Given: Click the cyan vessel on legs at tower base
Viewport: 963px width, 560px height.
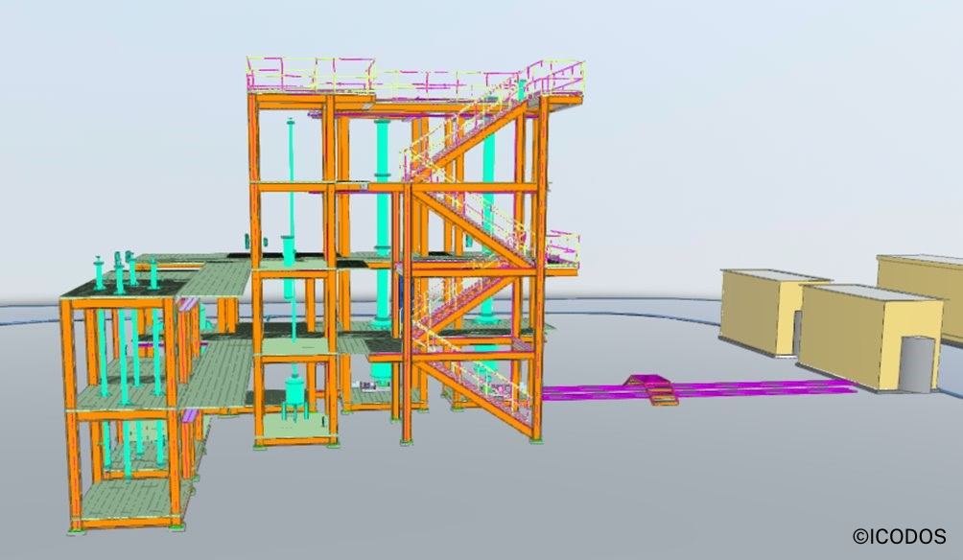Looking at the screenshot, I should point(295,397).
